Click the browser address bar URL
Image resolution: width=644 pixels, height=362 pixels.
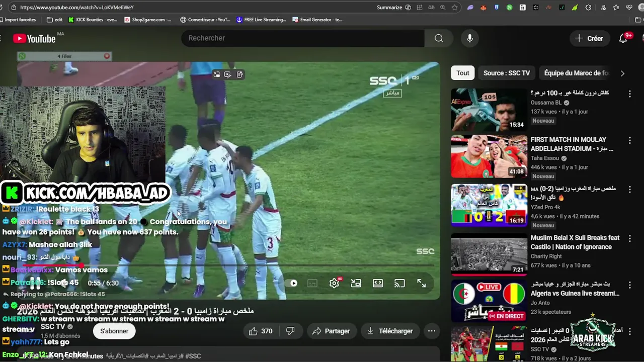76,8
